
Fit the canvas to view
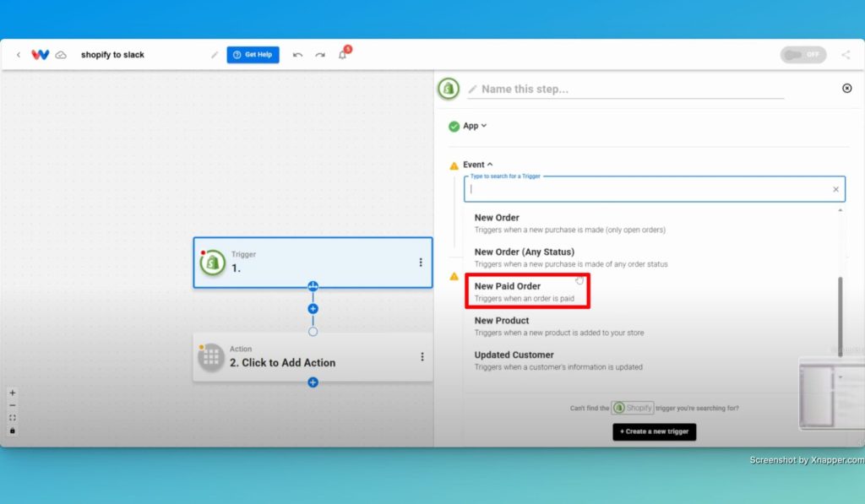12,418
